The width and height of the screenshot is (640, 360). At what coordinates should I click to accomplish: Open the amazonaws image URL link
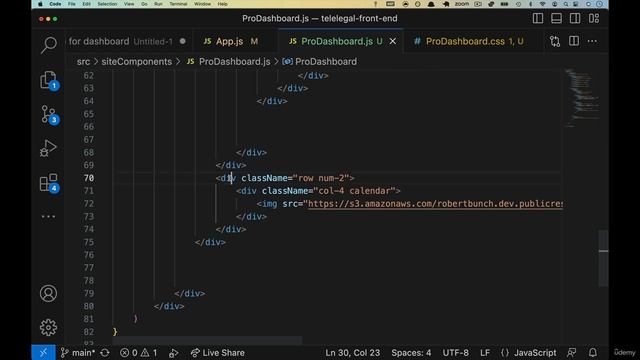(436, 204)
